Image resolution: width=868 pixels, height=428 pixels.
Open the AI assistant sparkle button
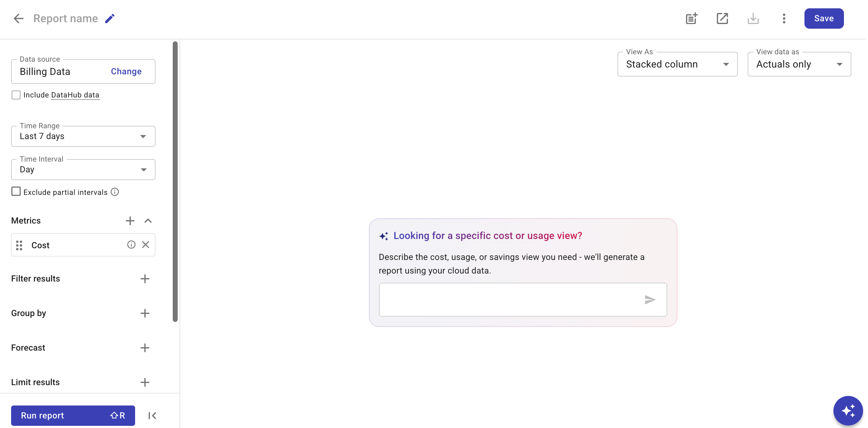point(848,410)
